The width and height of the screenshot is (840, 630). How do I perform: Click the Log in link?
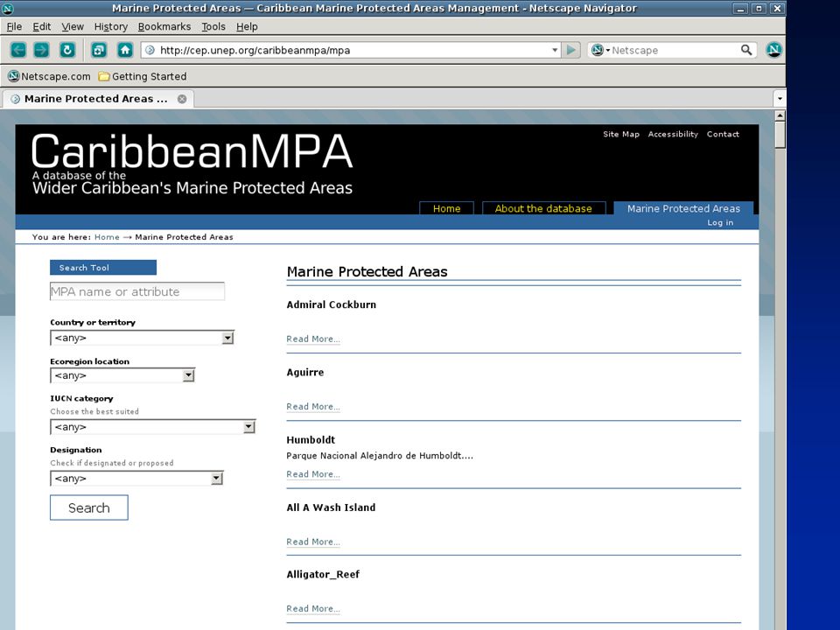tap(720, 222)
